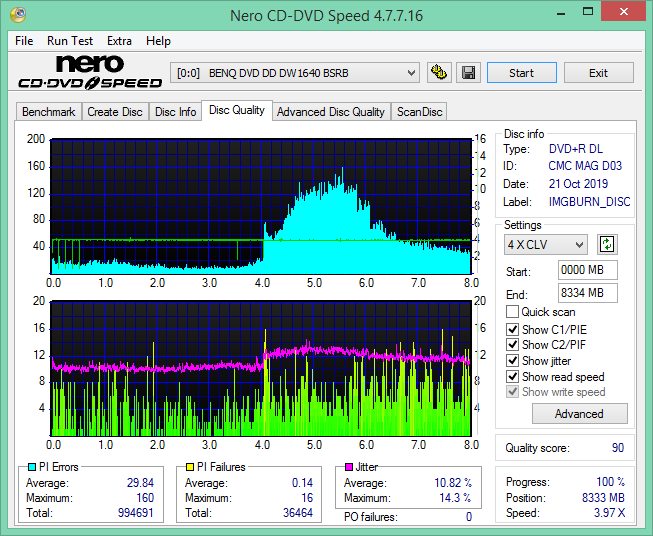Click the greyed Show write speed checkbox
Screen dimensions: 653x536
(x=512, y=392)
